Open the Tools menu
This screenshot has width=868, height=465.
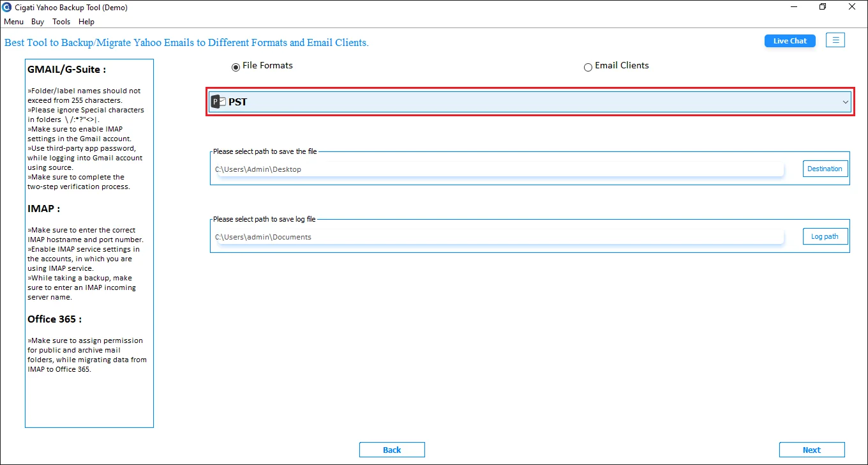coord(61,22)
